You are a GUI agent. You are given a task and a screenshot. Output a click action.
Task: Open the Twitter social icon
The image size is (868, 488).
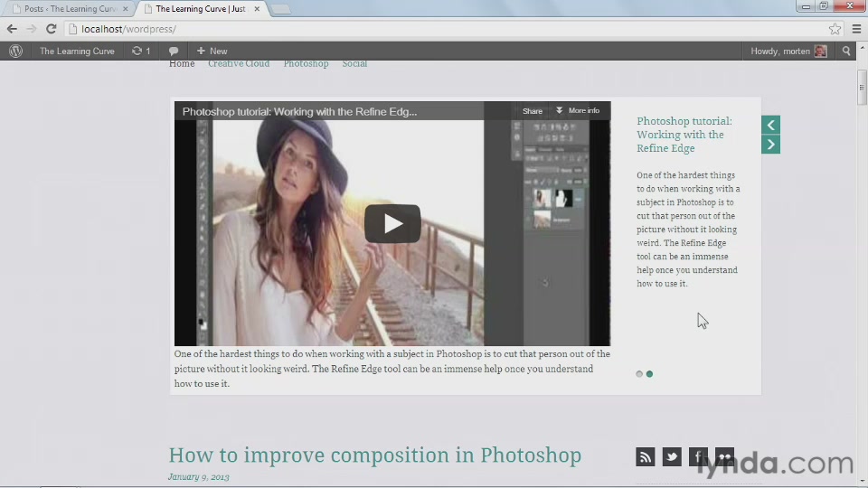(x=672, y=457)
